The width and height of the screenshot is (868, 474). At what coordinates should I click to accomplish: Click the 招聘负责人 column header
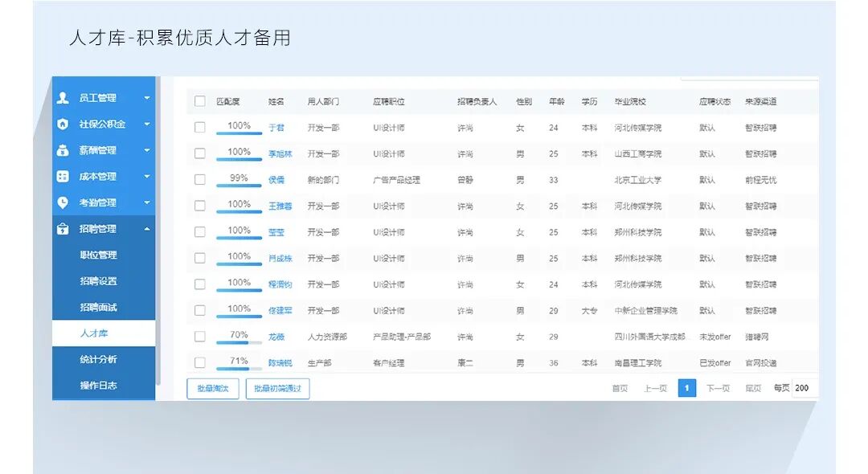[477, 102]
